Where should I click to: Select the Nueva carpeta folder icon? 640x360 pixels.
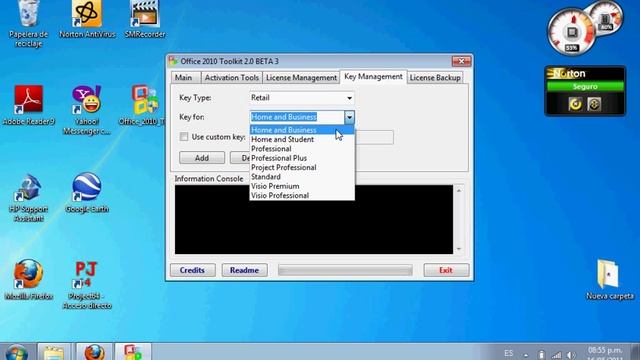pos(609,279)
